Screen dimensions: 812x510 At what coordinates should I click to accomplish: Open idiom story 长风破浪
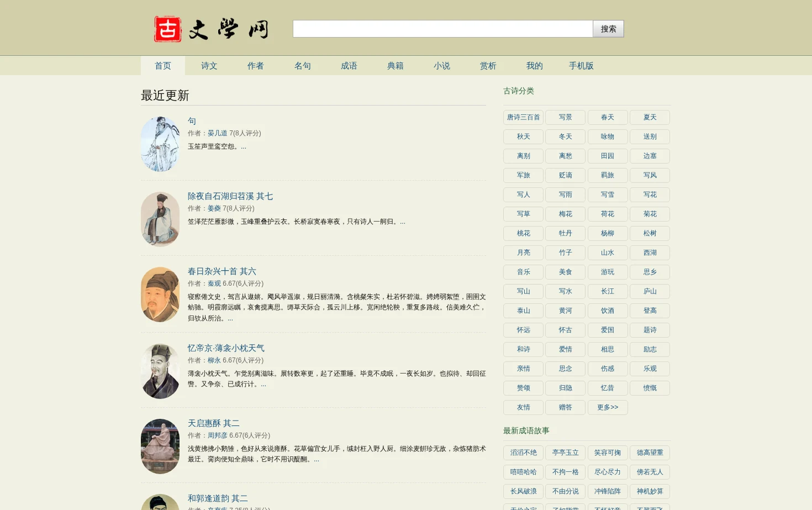pyautogui.click(x=523, y=491)
